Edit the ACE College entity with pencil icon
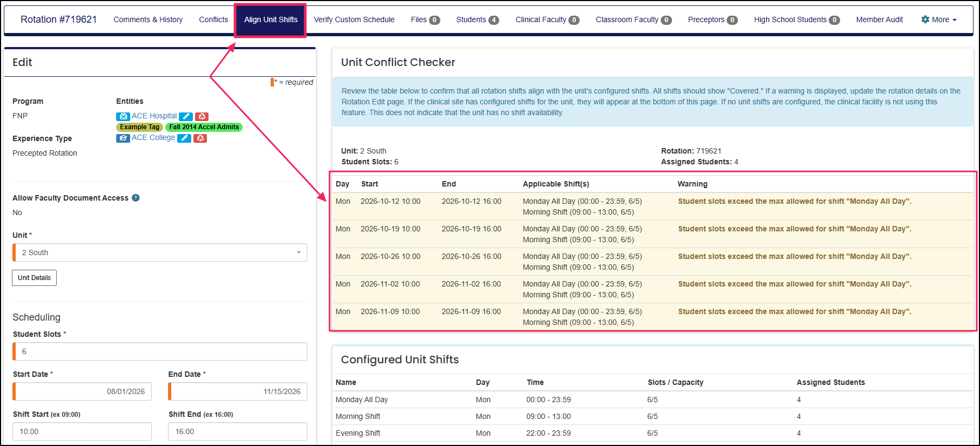 pyautogui.click(x=184, y=138)
